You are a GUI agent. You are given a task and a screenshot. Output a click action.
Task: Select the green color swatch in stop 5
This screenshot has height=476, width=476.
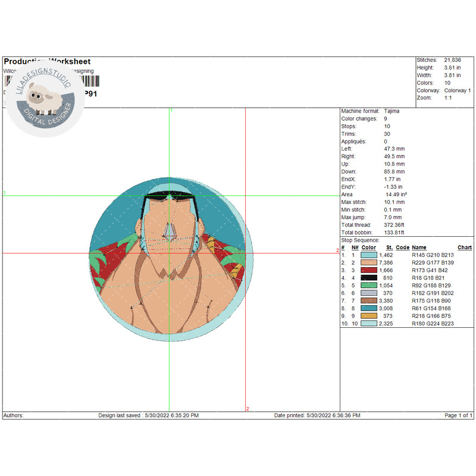click(368, 286)
